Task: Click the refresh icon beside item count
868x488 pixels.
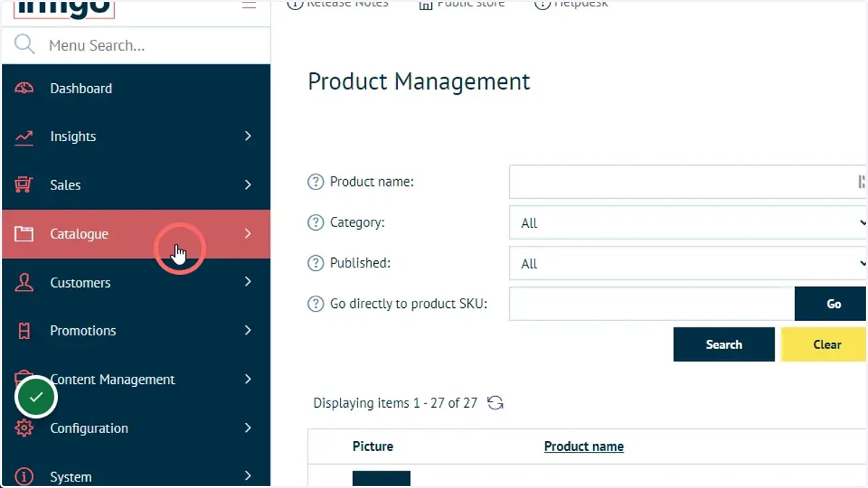Action: [495, 403]
